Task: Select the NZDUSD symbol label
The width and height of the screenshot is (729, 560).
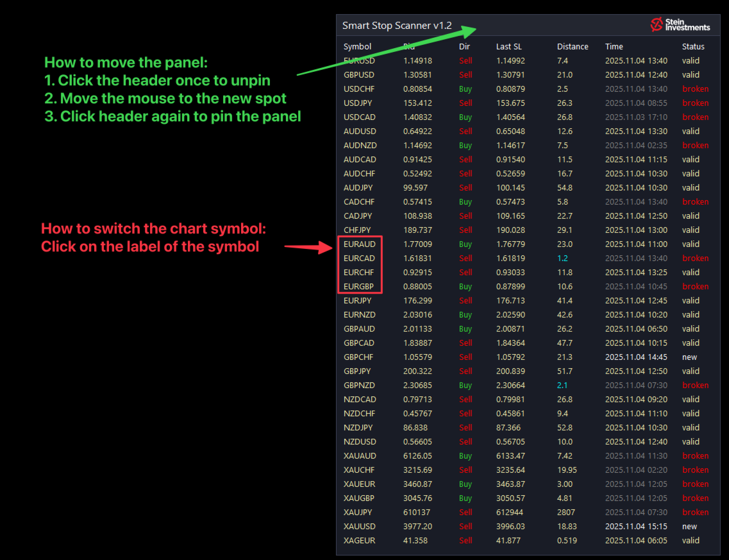Action: tap(360, 442)
